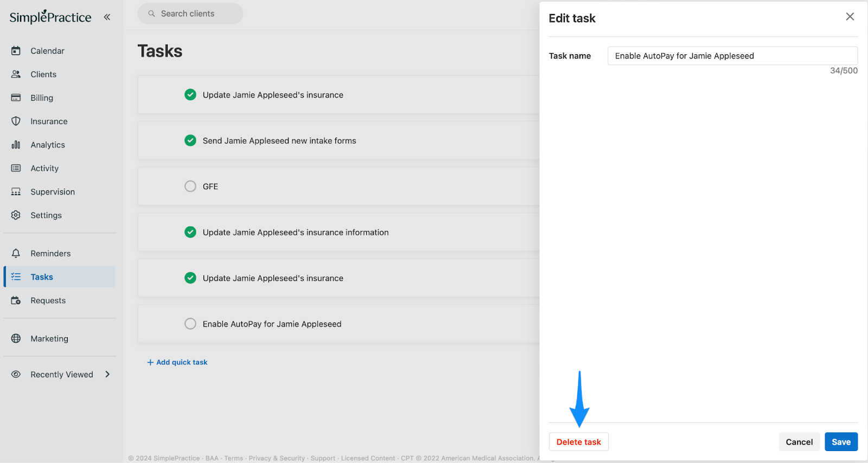Screen dimensions: 868x463
Task: Click the Settings gear icon
Action: coord(16,215)
